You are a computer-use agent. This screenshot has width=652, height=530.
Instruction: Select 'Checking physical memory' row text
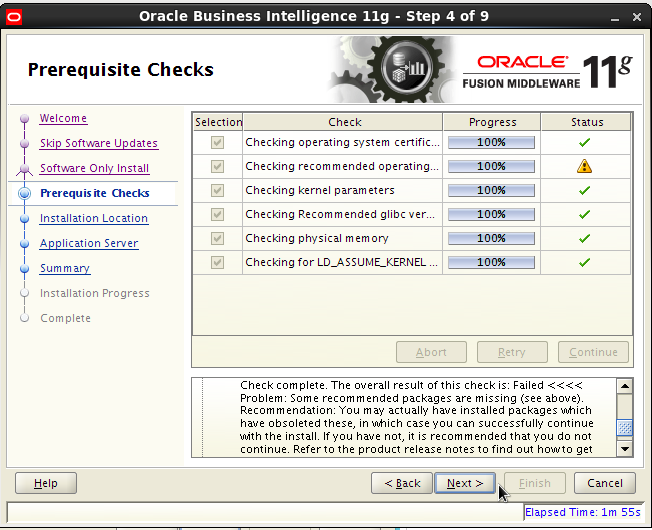point(317,238)
